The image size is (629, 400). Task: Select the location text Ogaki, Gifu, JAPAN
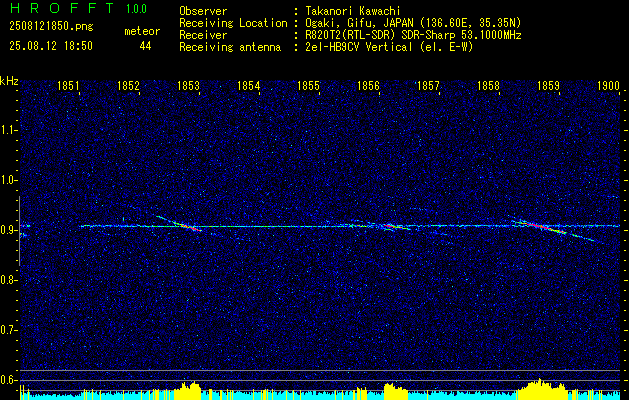pyautogui.click(x=359, y=23)
